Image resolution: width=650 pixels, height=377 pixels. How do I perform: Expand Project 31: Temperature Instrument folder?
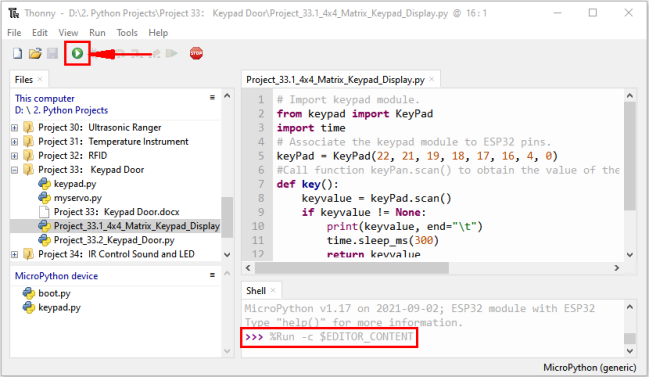click(x=15, y=142)
